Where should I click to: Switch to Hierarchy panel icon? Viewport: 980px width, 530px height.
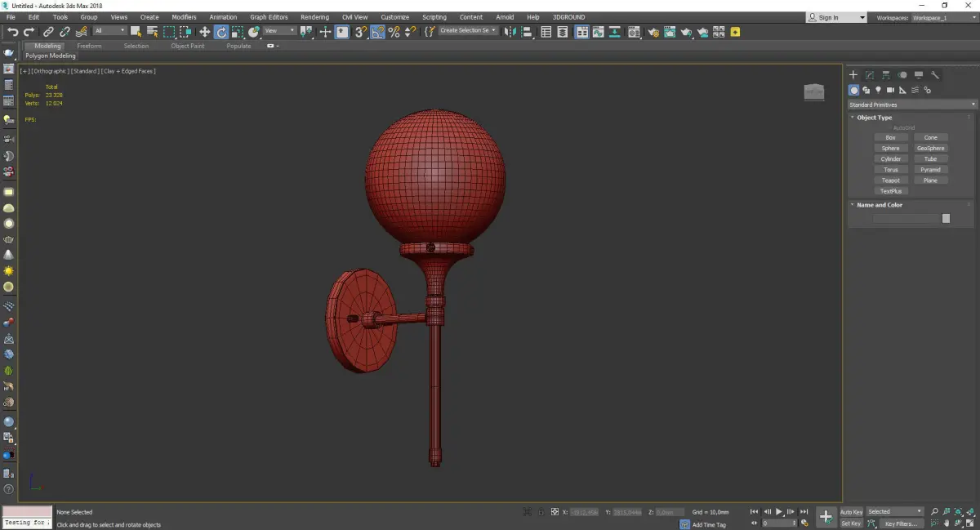point(886,74)
